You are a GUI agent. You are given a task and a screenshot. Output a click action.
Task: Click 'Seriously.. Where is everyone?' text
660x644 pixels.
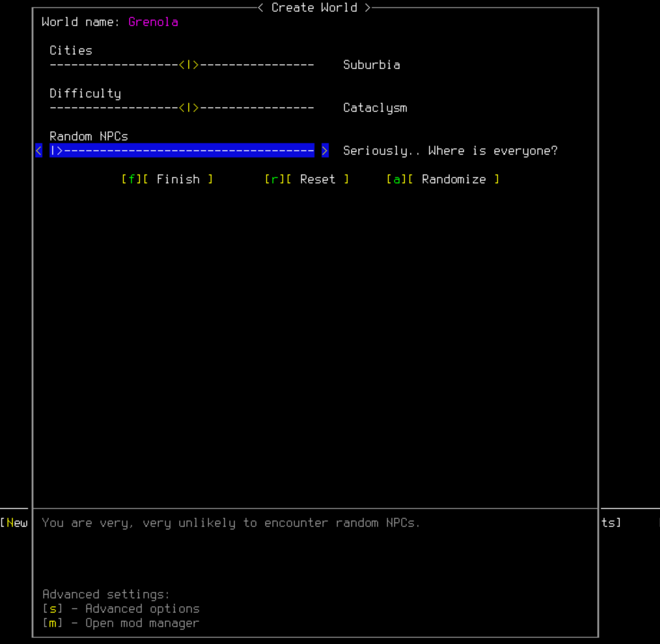coord(451,151)
